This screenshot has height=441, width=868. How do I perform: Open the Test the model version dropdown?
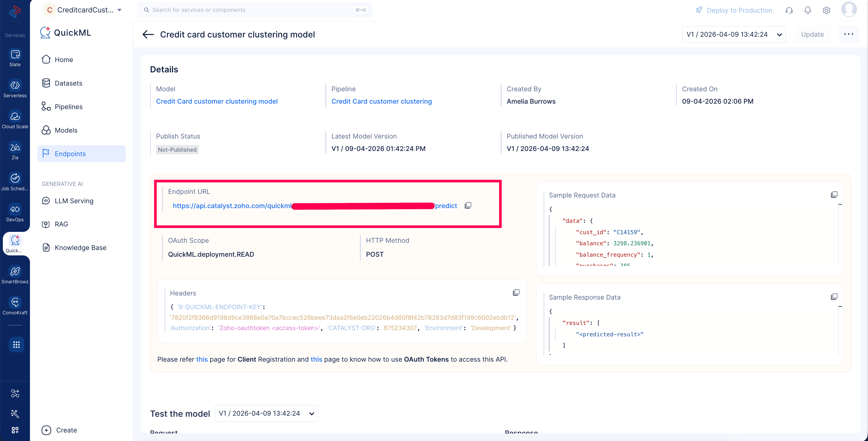tap(266, 413)
